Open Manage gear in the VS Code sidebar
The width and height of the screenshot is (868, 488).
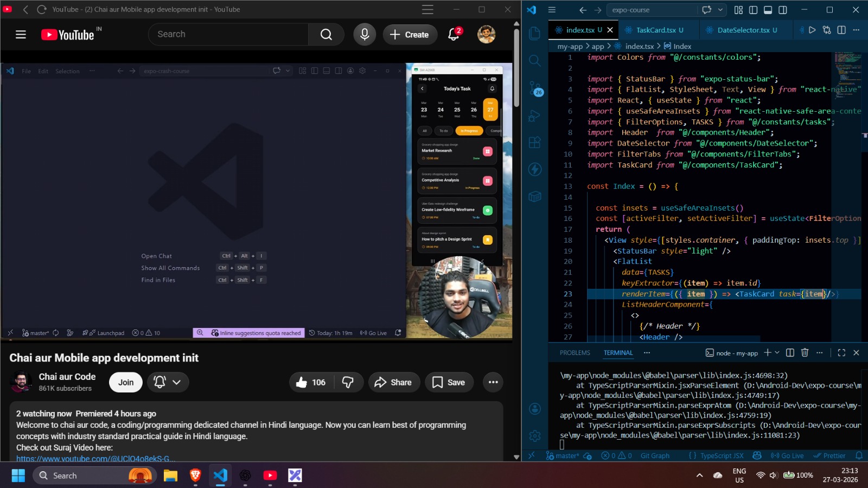535,436
